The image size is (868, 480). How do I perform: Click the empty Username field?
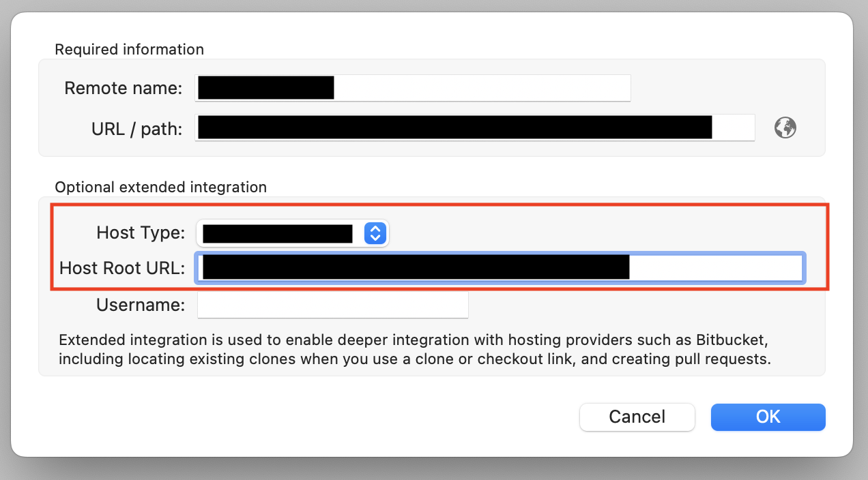333,305
